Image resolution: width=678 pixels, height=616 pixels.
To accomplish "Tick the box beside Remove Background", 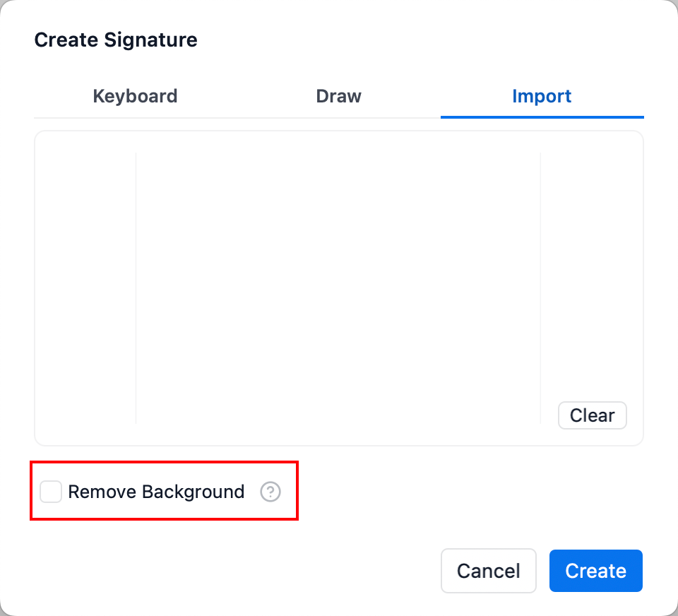I will [51, 492].
